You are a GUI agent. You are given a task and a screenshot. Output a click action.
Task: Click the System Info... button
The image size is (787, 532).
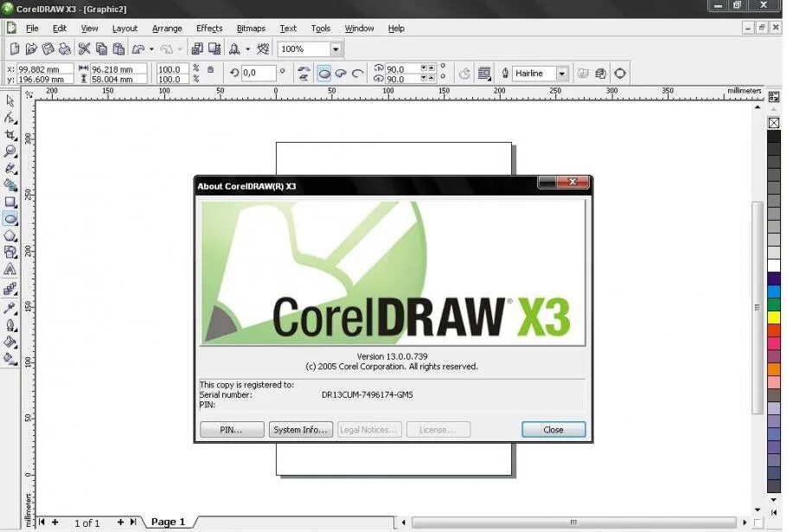[301, 430]
